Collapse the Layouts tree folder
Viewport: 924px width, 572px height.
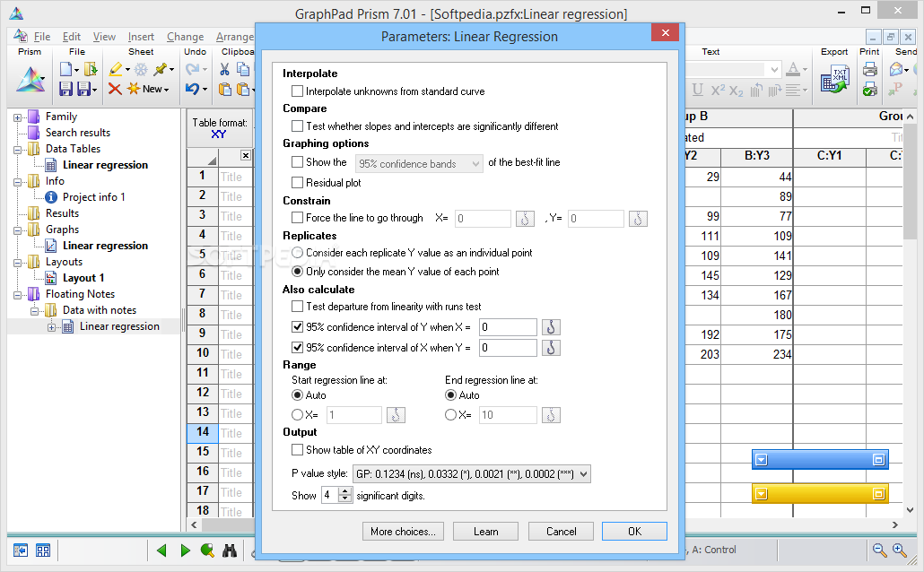18,263
